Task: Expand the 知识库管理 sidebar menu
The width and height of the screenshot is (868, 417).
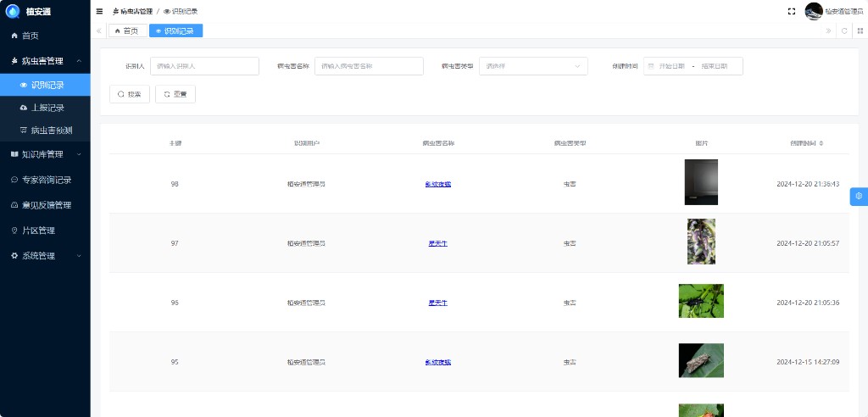Action: pyautogui.click(x=45, y=154)
